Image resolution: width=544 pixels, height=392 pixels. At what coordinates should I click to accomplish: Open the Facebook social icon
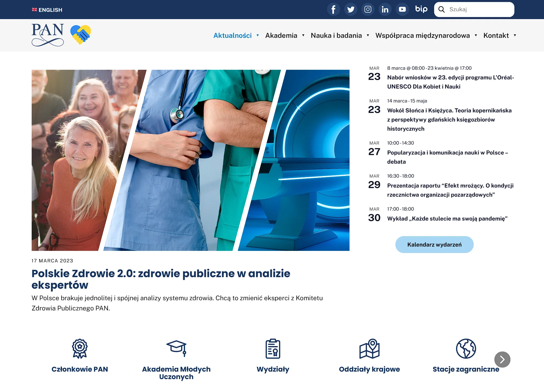333,10
